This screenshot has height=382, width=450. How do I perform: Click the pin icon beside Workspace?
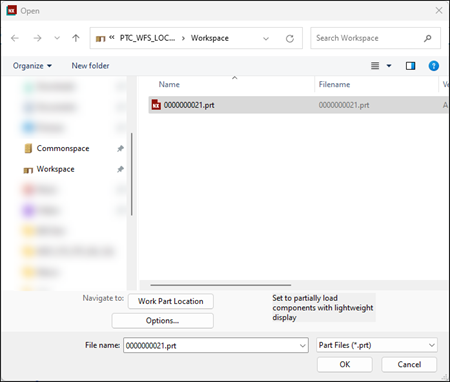click(120, 169)
